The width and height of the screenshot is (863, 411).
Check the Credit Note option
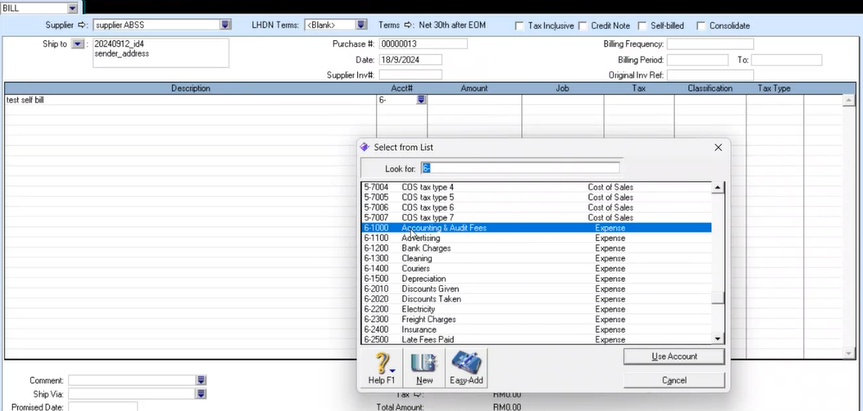(x=582, y=25)
